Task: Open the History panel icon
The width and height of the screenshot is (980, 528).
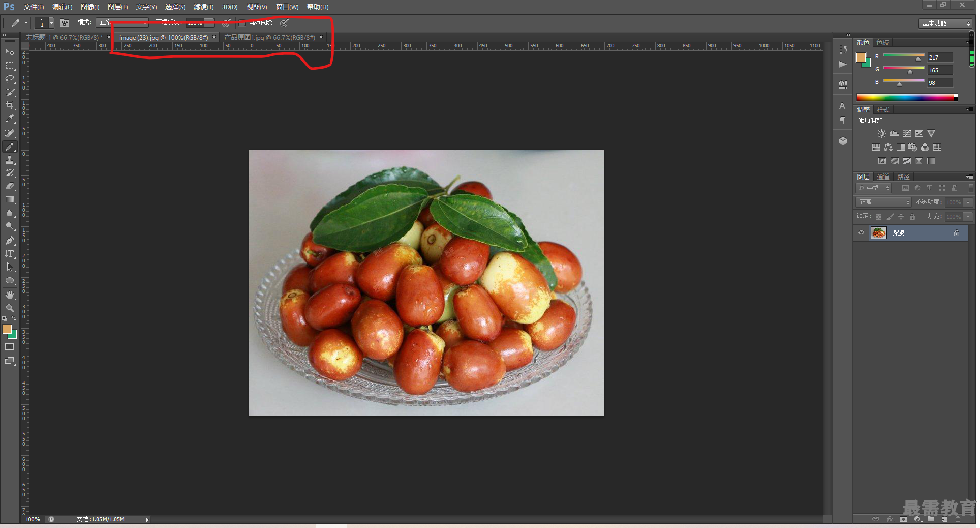Action: 843,50
